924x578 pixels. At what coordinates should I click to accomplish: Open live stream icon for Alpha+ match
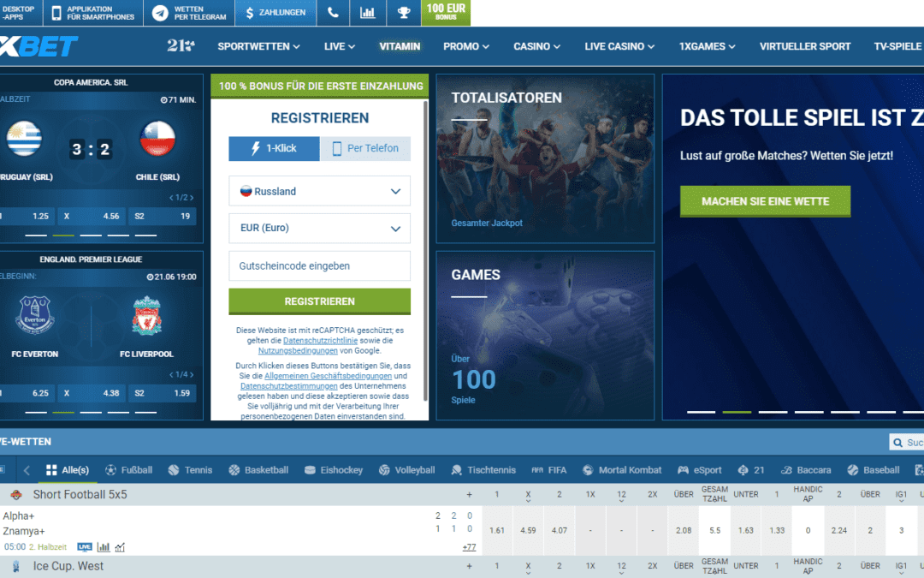(85, 546)
